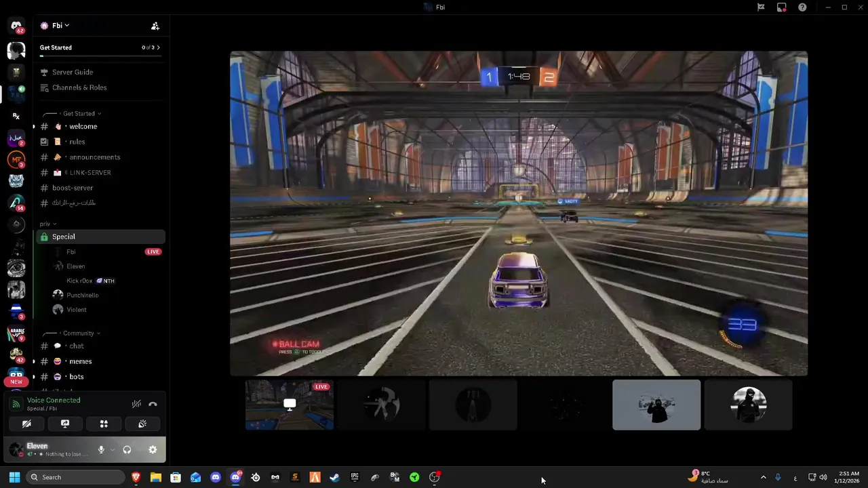This screenshot has height=488, width=868.
Task: Open the welcome channel
Action: pyautogui.click(x=100, y=126)
